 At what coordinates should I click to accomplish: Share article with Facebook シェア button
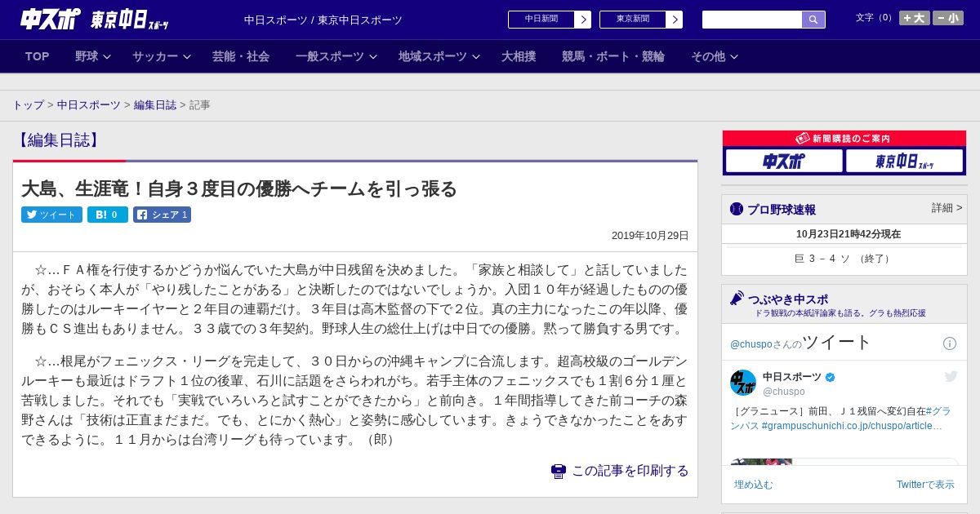[162, 215]
